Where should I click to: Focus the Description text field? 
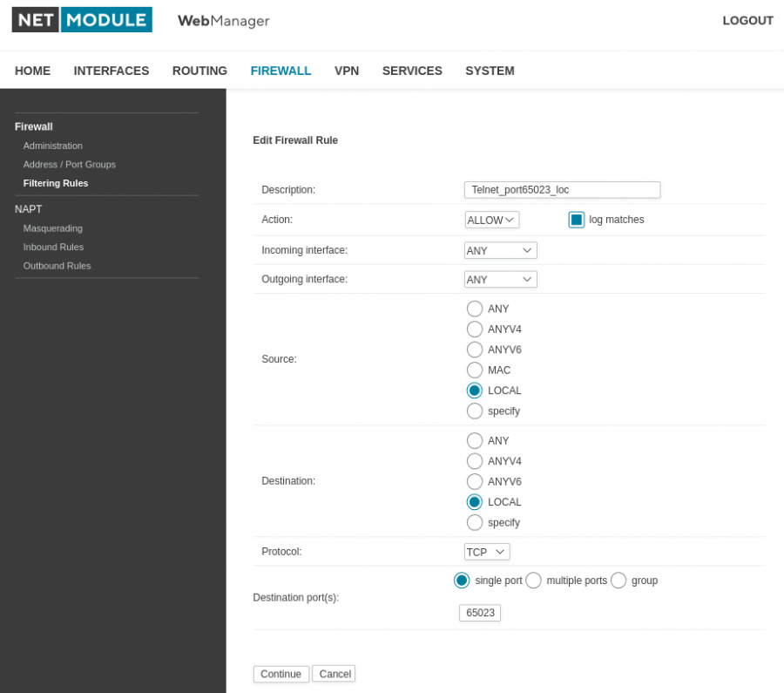coord(562,190)
